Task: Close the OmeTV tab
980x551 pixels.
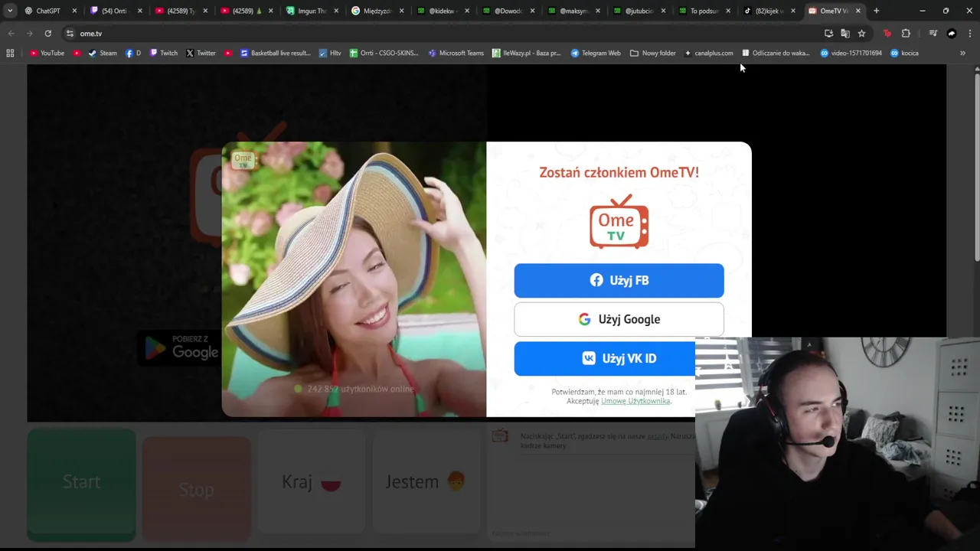Action: click(x=858, y=11)
